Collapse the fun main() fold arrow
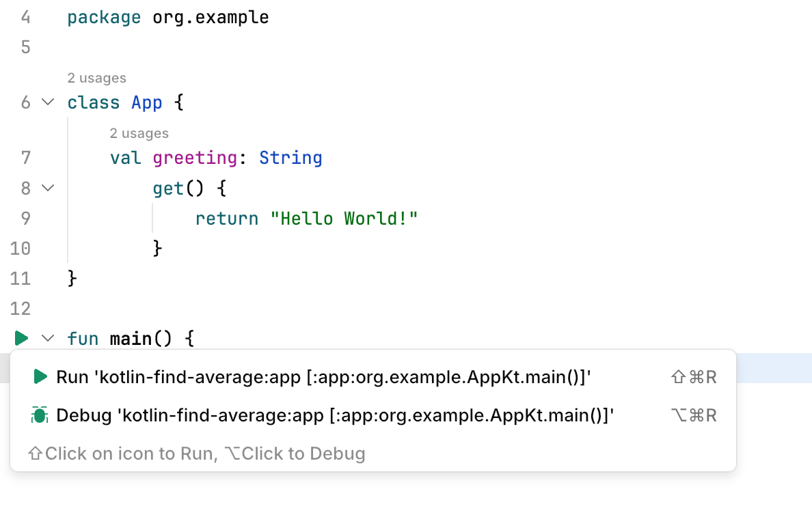The width and height of the screenshot is (812, 530). (x=48, y=338)
